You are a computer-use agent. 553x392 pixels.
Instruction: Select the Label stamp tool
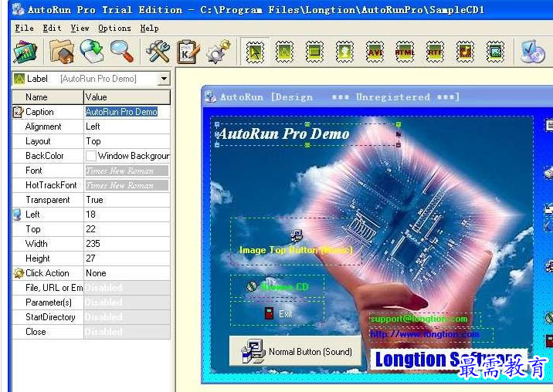(x=285, y=52)
